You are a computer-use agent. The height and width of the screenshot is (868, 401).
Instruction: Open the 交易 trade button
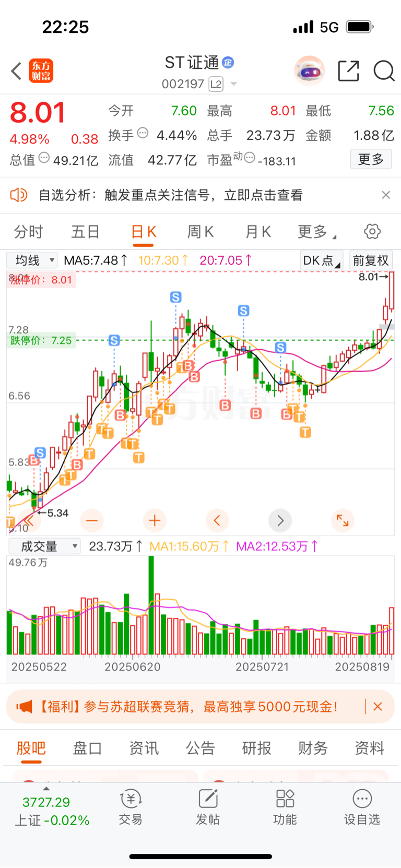tap(131, 807)
